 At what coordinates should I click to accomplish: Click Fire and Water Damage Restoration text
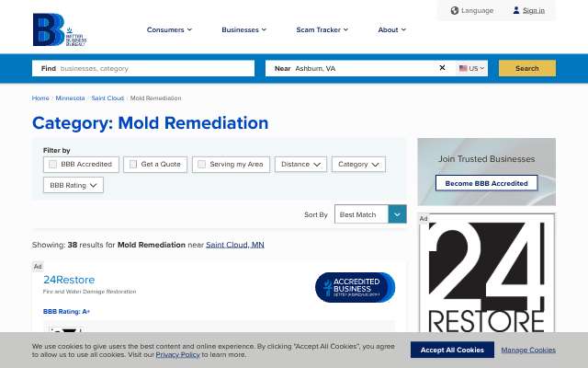point(90,292)
